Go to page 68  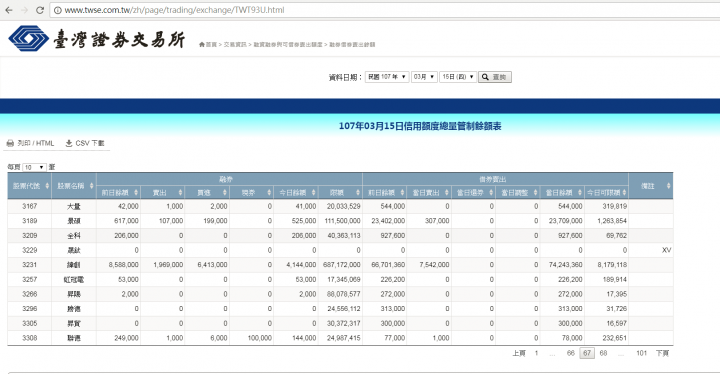[x=603, y=353]
